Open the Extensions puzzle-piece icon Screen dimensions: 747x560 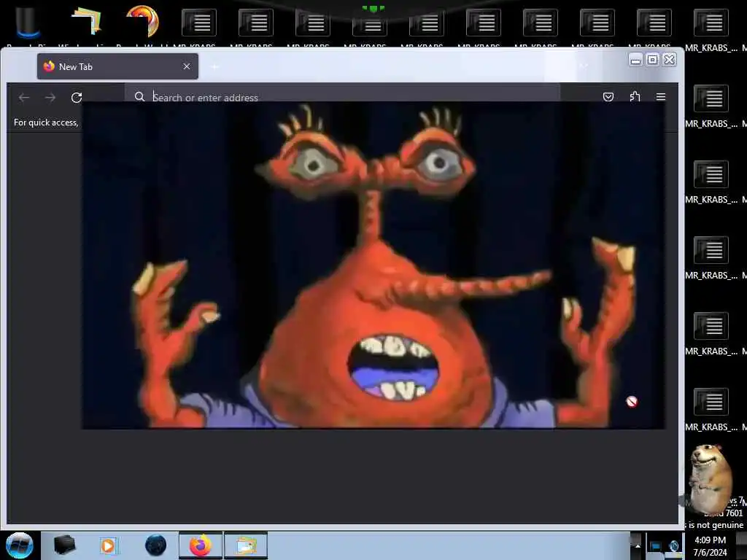(635, 97)
